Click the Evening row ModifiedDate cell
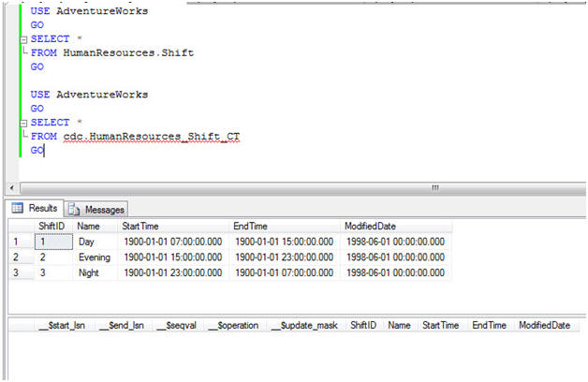 pos(396,257)
